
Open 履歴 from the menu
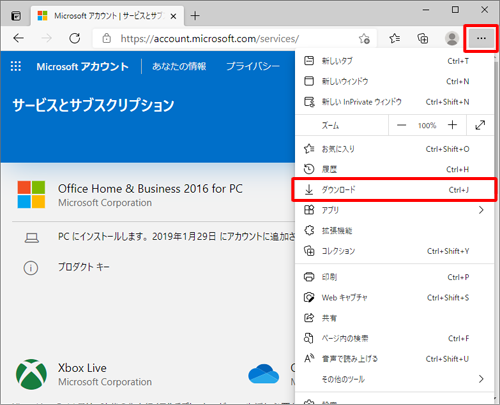[x=394, y=169]
